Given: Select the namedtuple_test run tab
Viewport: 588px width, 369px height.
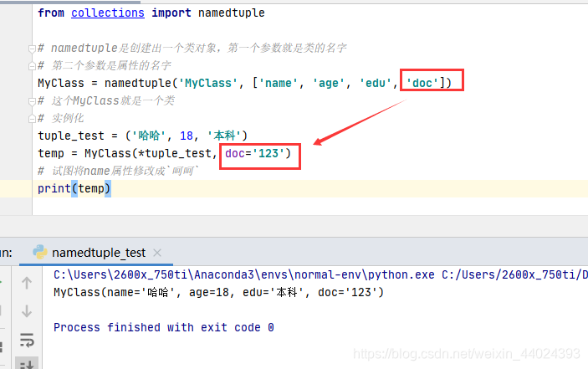Looking at the screenshot, I should 96,253.
